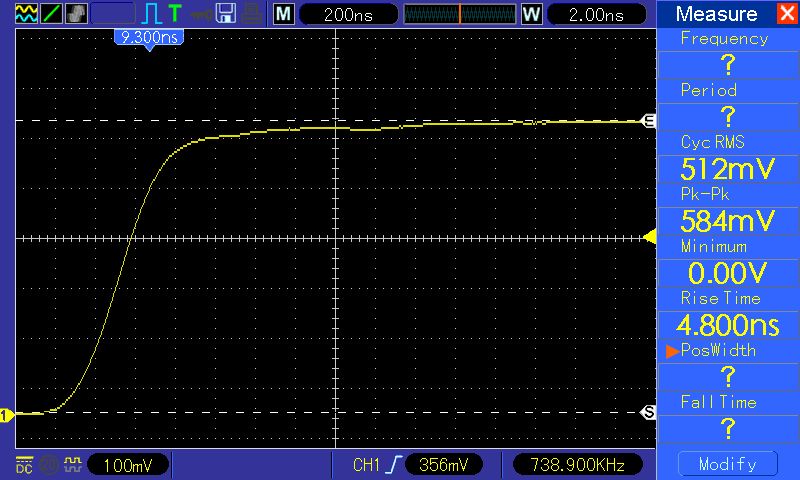
Task: Click the yellow trigger level arrow
Action: pyautogui.click(x=649, y=237)
